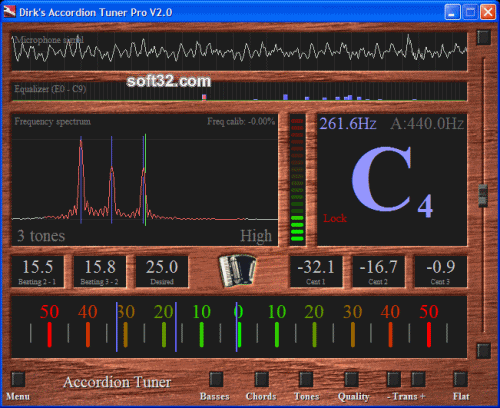Close the Accordion Tuner window
This screenshot has height=408, width=500.
coord(488,12)
